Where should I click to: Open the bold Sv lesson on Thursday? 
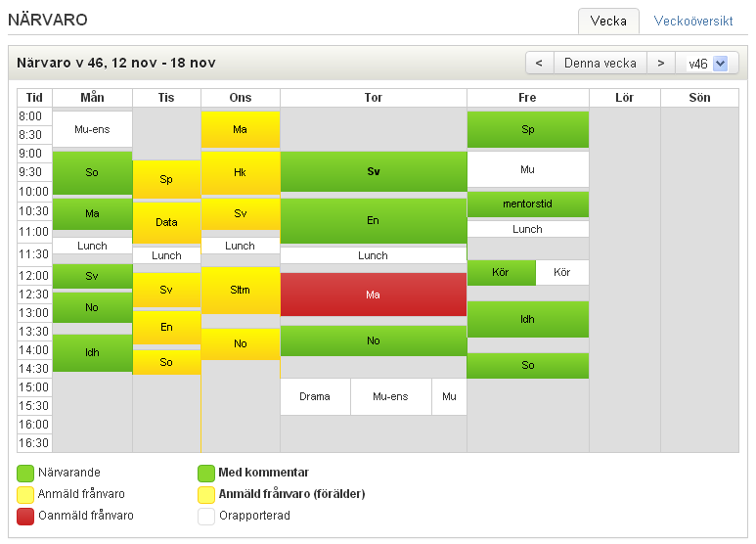point(374,171)
